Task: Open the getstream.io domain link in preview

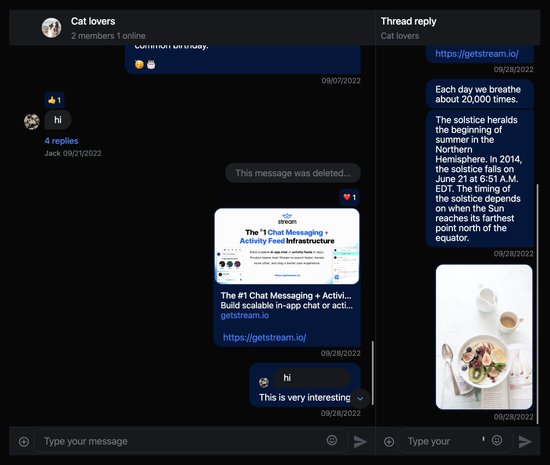Action: click(x=245, y=315)
